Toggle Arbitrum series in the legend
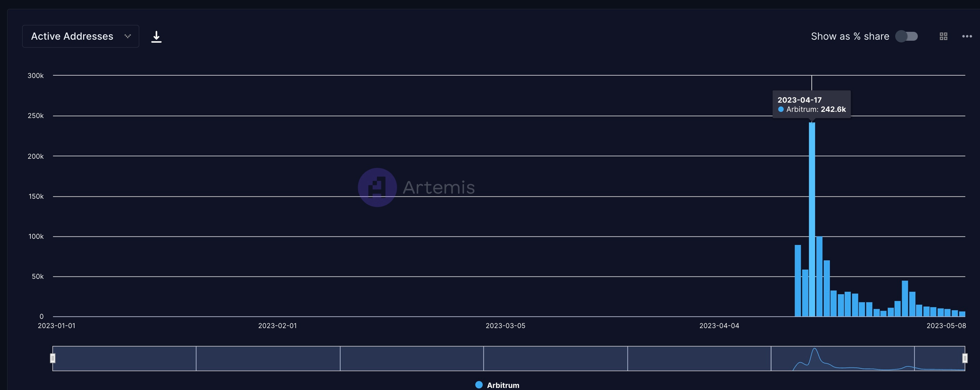This screenshot has width=980, height=390. click(x=497, y=385)
